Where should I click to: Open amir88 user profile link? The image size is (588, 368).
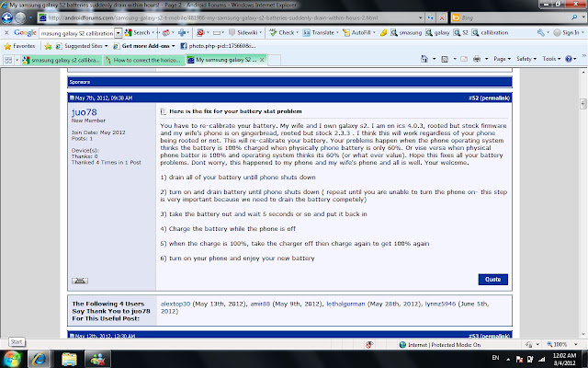[x=260, y=304]
